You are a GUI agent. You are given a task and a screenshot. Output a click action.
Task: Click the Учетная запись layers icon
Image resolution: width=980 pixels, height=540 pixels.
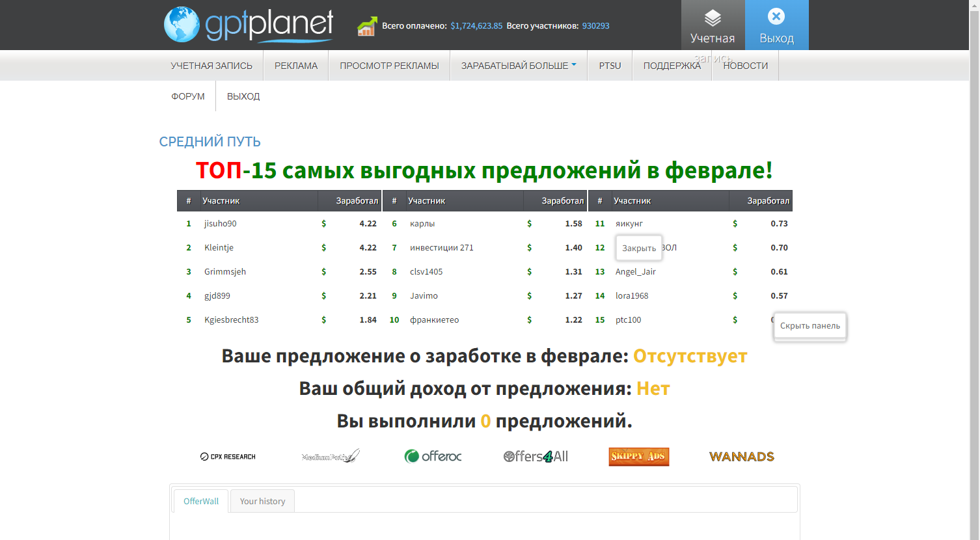point(713,18)
